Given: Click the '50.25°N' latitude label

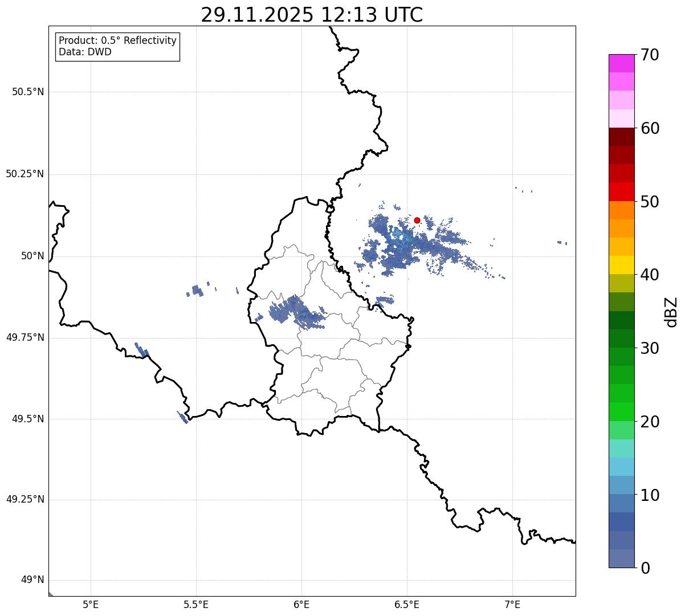Looking at the screenshot, I should pyautogui.click(x=25, y=174).
